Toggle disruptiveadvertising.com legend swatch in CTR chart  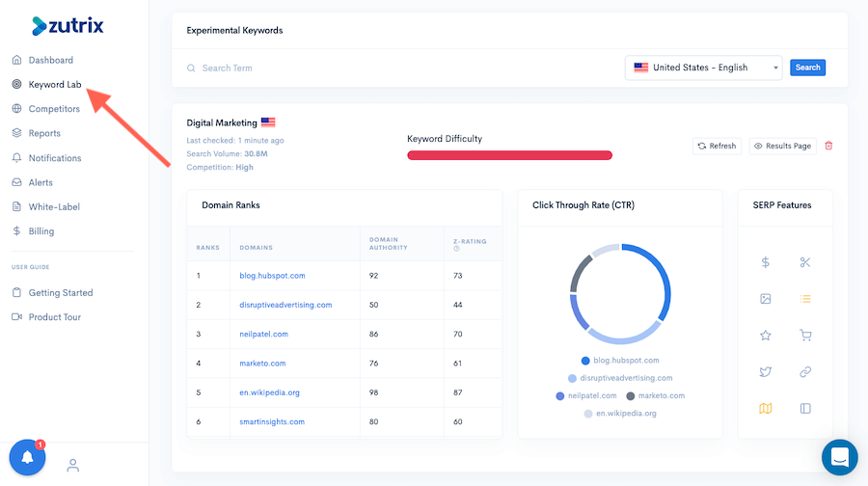[x=572, y=378]
